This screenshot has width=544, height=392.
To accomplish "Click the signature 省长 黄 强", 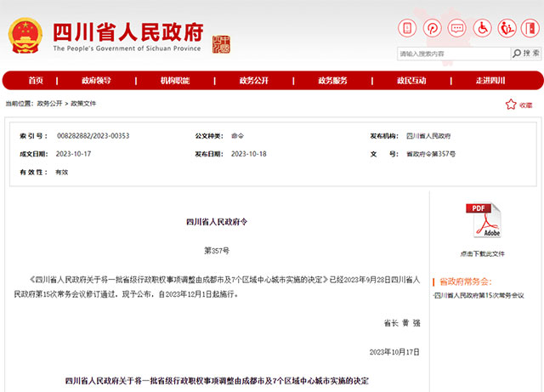I will point(402,323).
